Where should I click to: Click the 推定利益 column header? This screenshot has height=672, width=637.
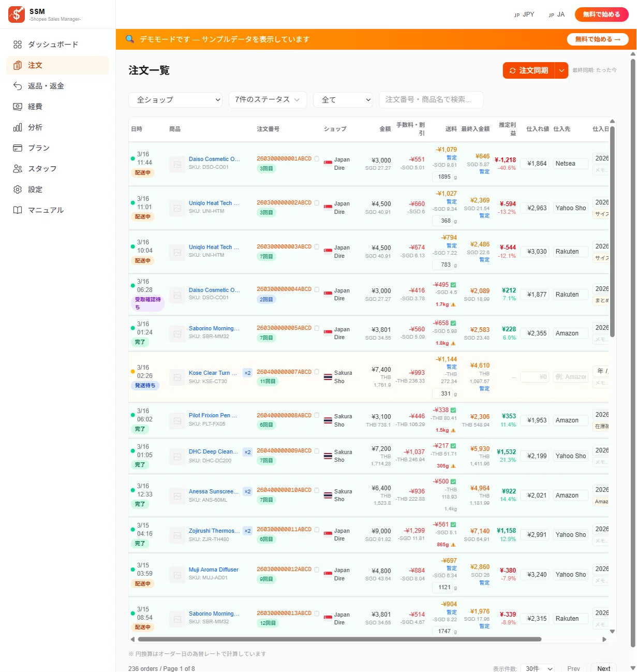tap(507, 129)
